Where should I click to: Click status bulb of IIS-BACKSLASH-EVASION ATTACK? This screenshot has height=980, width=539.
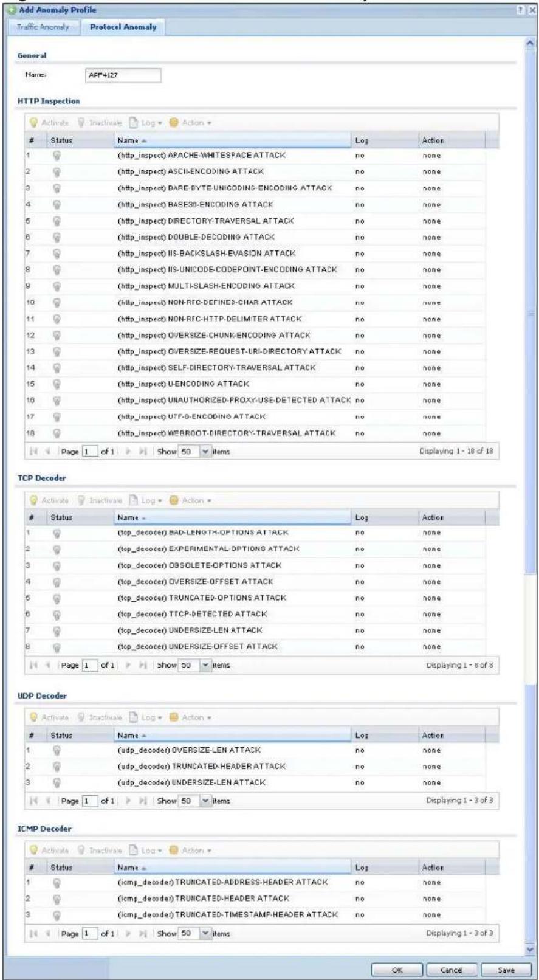coord(57,254)
